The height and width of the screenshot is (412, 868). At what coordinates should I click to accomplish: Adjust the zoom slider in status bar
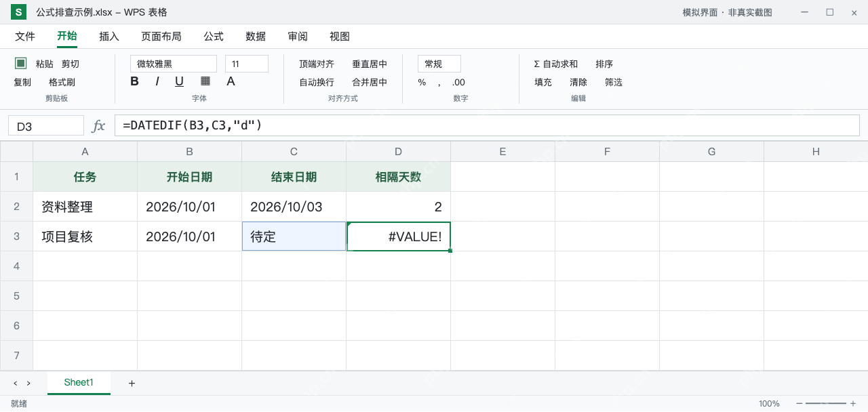pos(826,404)
